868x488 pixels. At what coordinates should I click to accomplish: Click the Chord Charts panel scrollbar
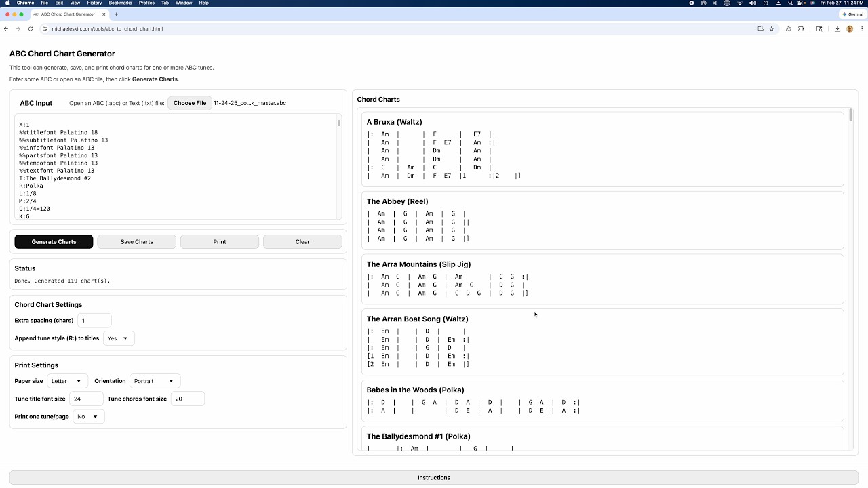pyautogui.click(x=850, y=115)
